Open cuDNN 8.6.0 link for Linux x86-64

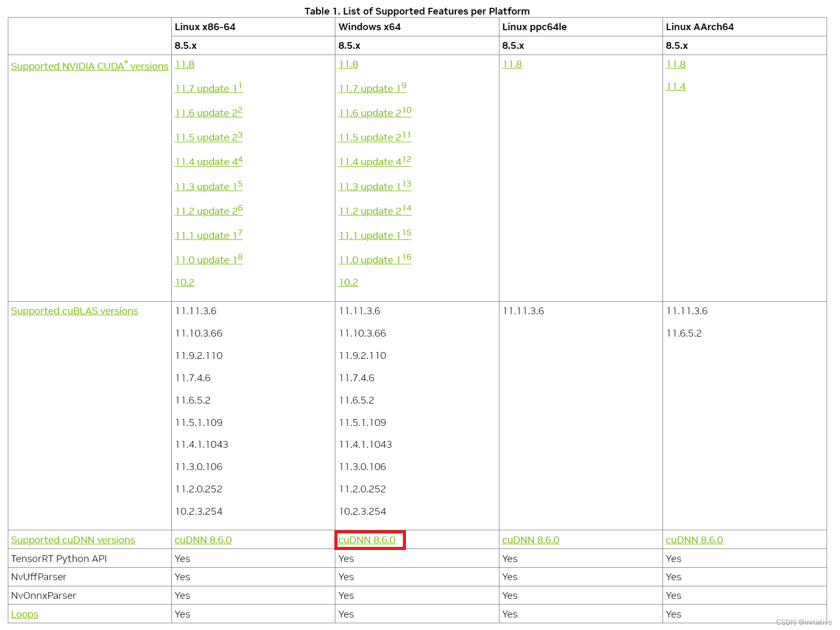pos(203,540)
